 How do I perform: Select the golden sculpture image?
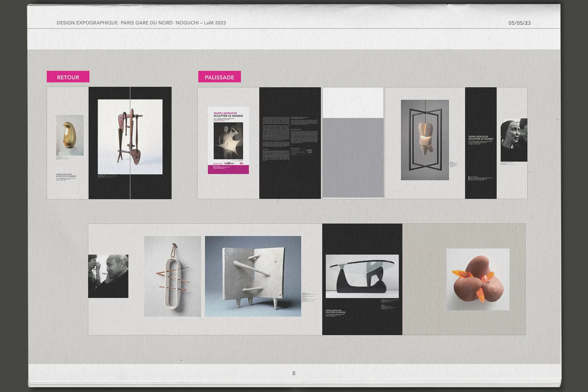(x=70, y=135)
